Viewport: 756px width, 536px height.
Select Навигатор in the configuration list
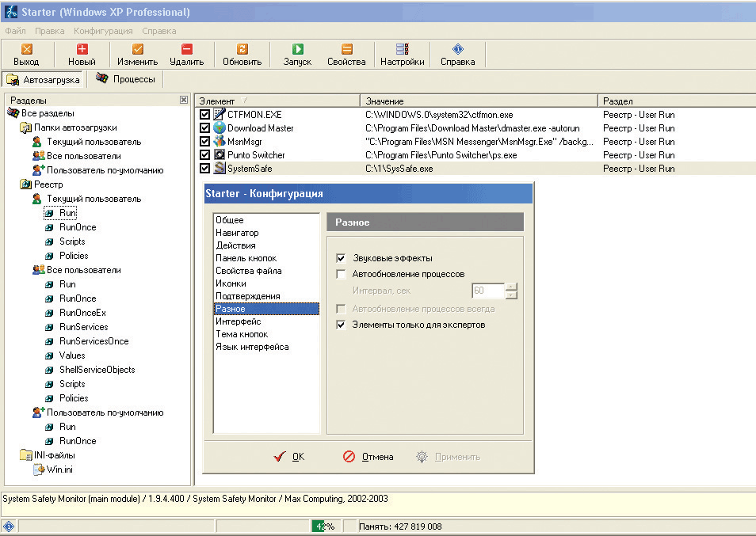pyautogui.click(x=266, y=233)
